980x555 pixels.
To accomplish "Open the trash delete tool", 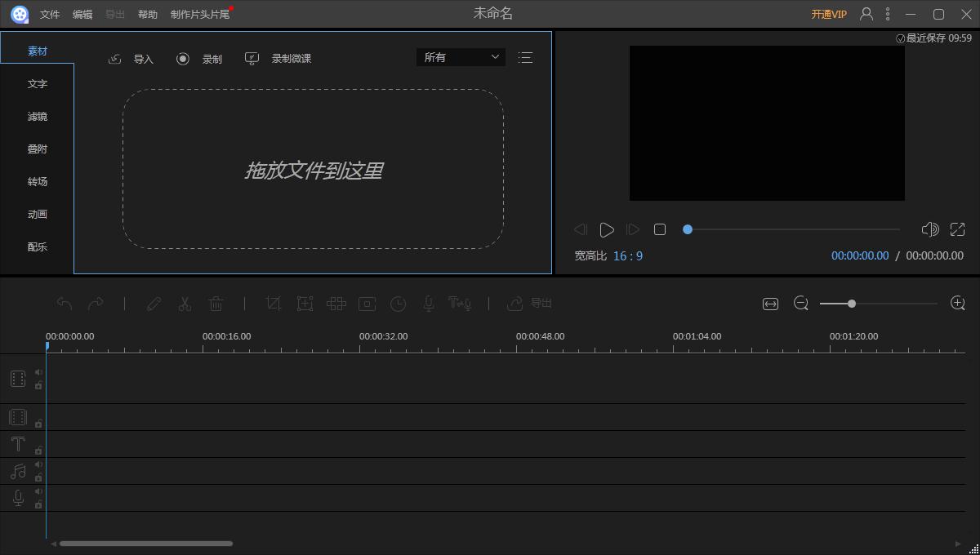I will pos(216,303).
